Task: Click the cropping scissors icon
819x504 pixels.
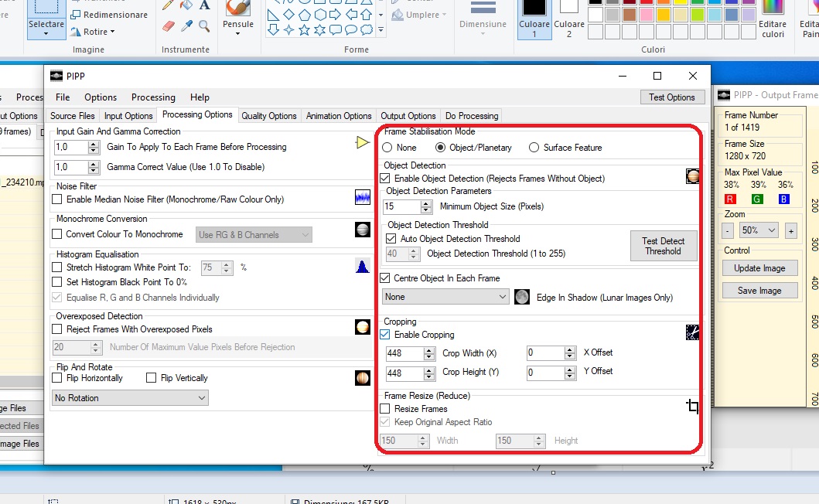Action: pyautogui.click(x=692, y=332)
